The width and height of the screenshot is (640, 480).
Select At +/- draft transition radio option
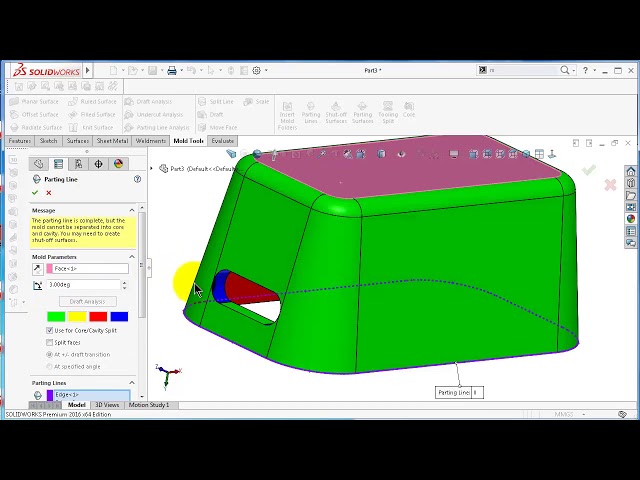(50, 355)
